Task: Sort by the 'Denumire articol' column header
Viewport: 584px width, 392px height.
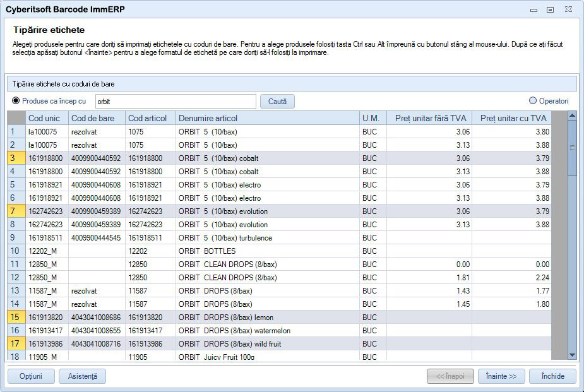Action: (x=268, y=118)
